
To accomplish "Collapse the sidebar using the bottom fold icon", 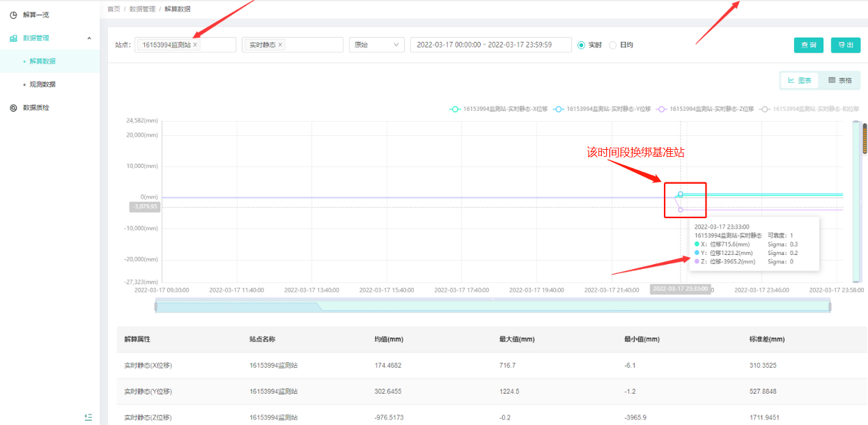I will [x=88, y=417].
